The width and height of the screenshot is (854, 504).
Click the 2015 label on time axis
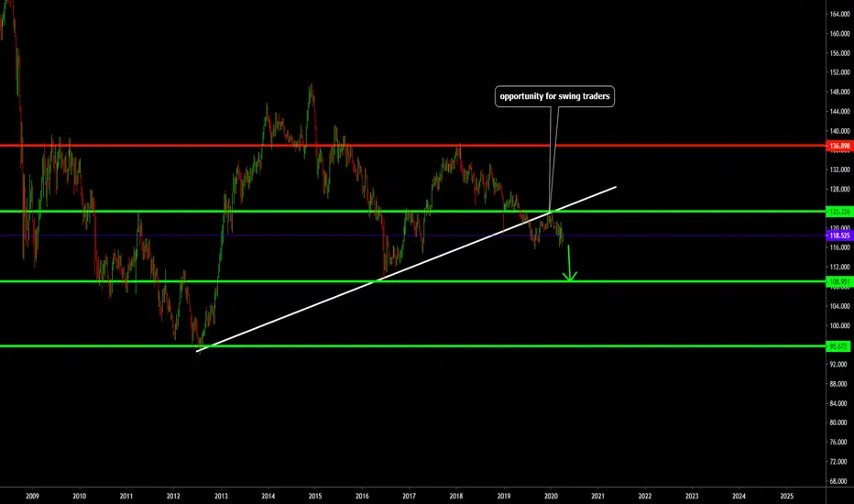(315, 496)
